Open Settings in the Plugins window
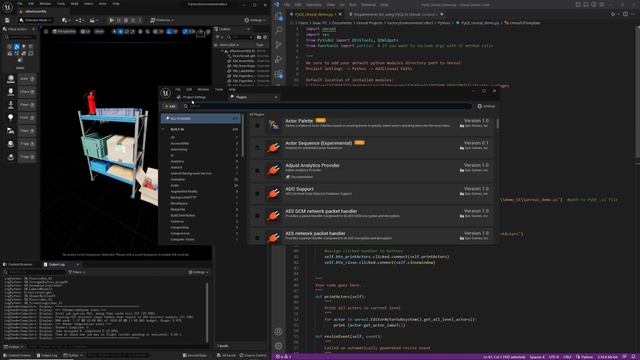 tap(486, 106)
